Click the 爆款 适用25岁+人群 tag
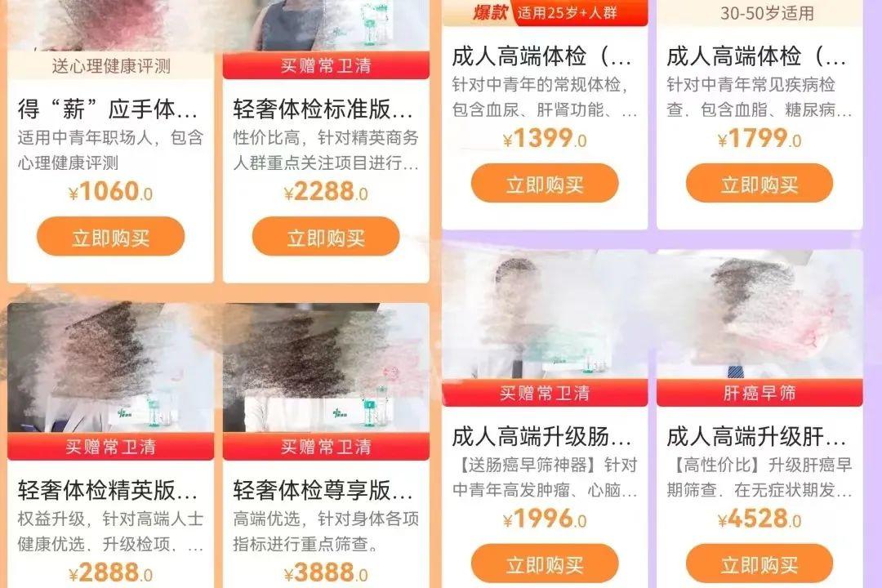Screen dimensions: 882x588 (x=545, y=12)
